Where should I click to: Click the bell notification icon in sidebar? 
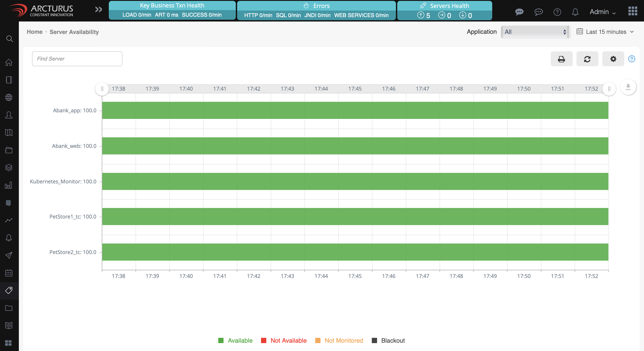(9, 238)
